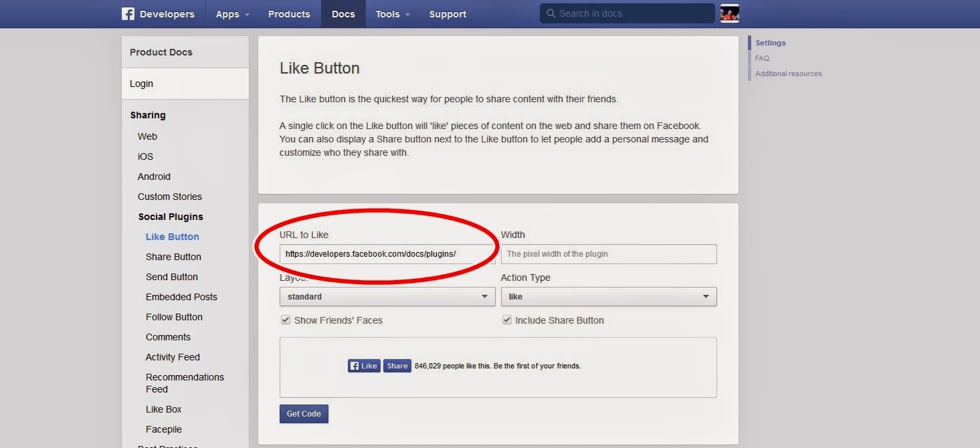Image resolution: width=980 pixels, height=448 pixels.
Task: Click the Facebook logo icon in header
Action: coord(128,14)
